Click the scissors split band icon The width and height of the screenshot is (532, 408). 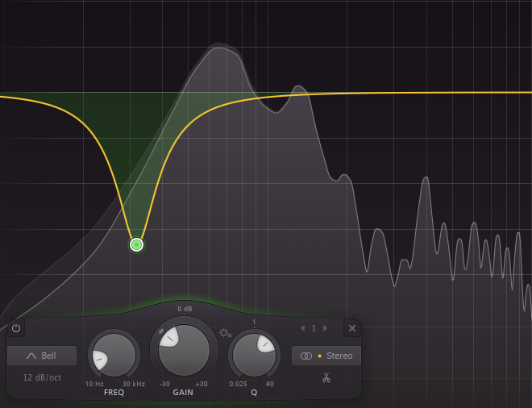tap(326, 378)
